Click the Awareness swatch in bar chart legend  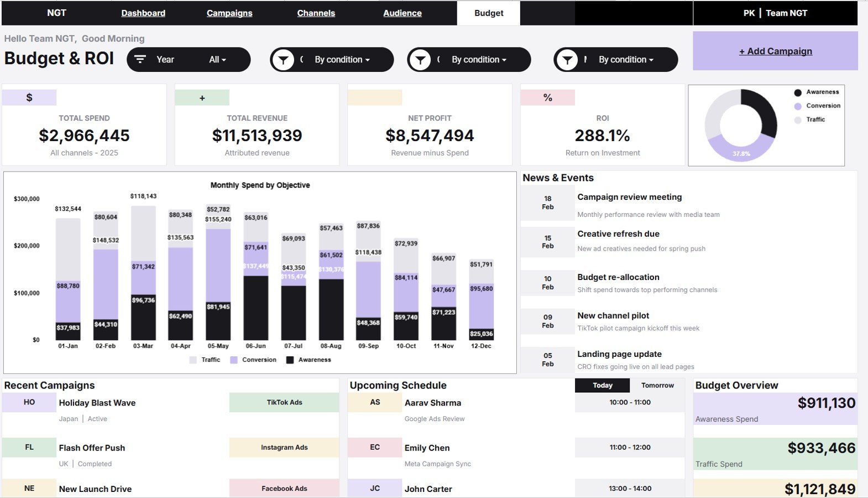tap(290, 360)
